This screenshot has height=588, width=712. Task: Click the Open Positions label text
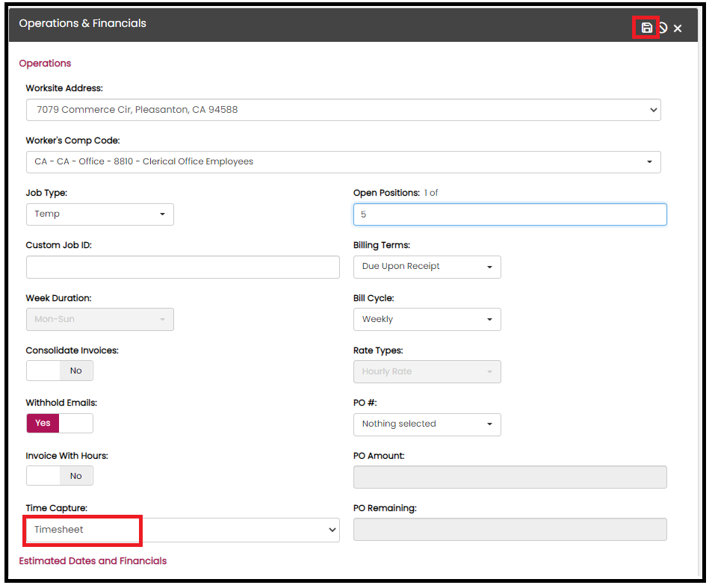tap(386, 193)
